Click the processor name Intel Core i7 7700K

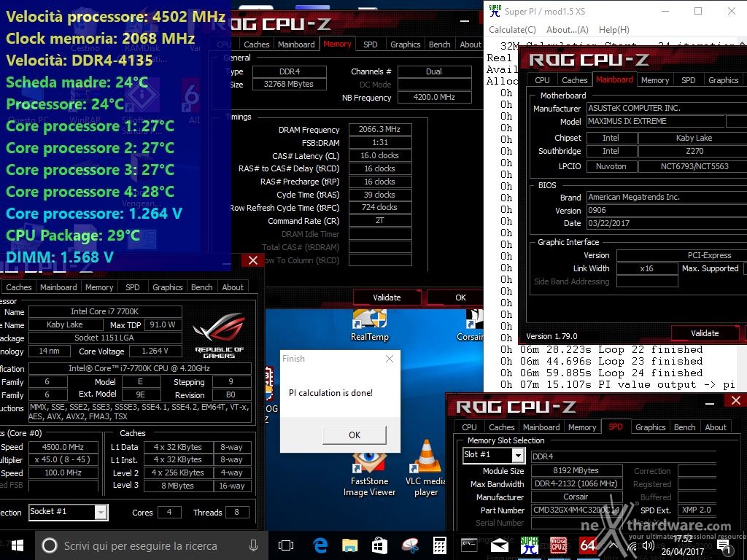click(105, 311)
